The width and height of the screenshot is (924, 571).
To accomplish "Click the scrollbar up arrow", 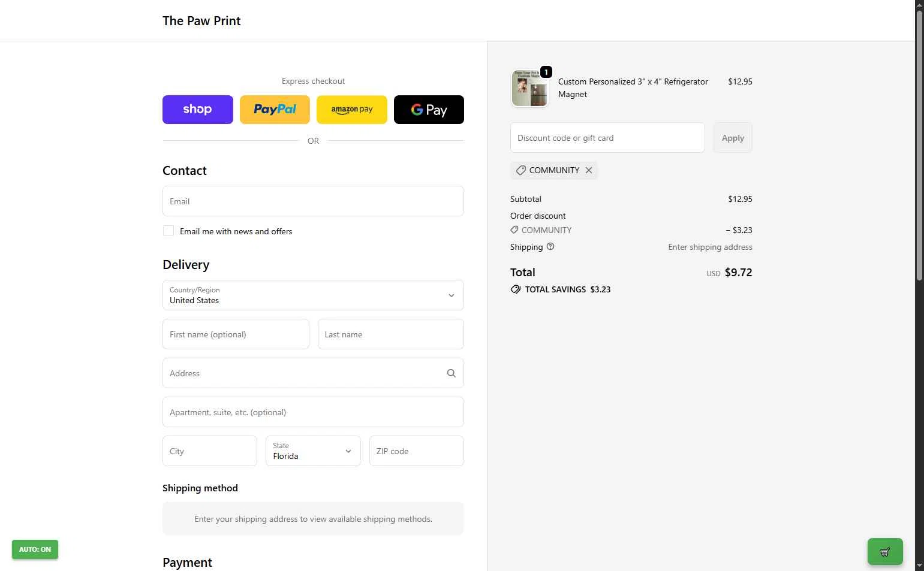I will pos(919,5).
